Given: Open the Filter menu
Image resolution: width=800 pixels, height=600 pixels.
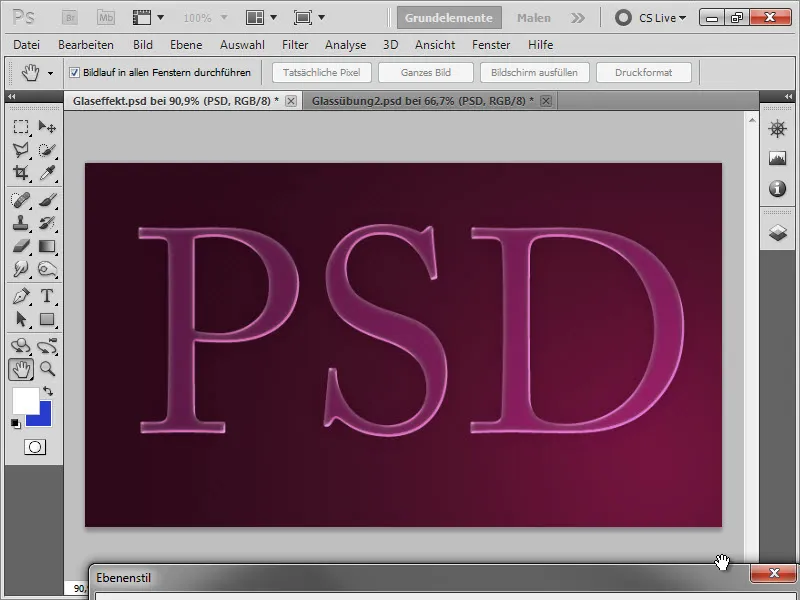Looking at the screenshot, I should (x=295, y=45).
